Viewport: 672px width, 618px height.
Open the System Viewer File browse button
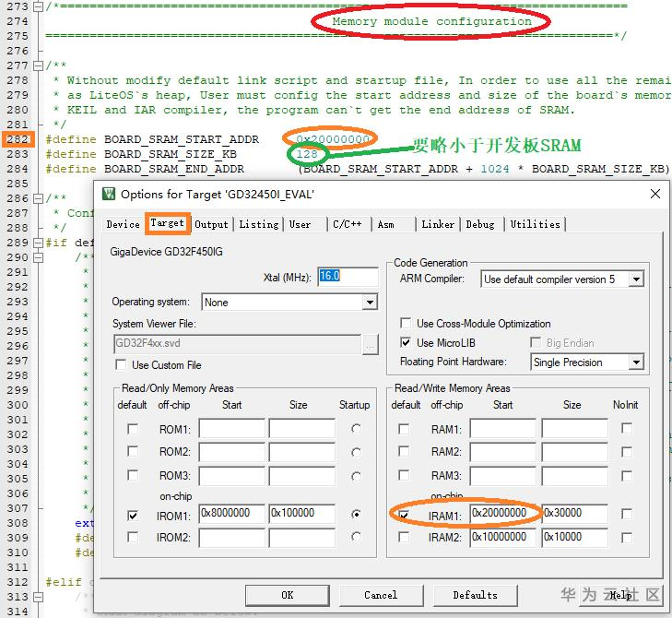pyautogui.click(x=371, y=344)
